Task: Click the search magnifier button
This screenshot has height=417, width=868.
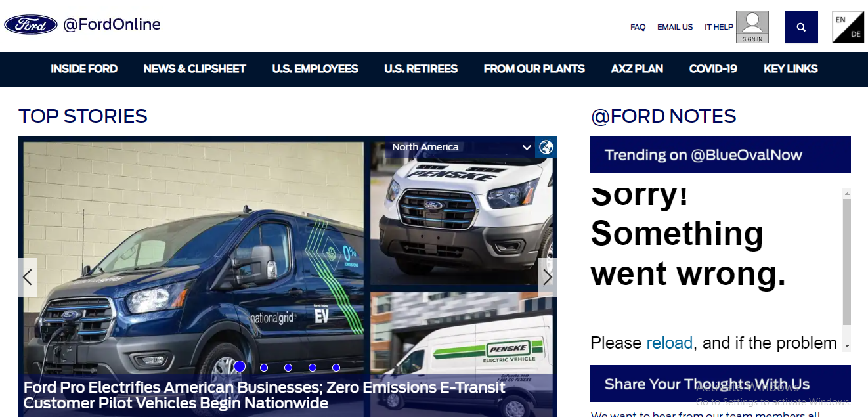Action: click(x=801, y=27)
